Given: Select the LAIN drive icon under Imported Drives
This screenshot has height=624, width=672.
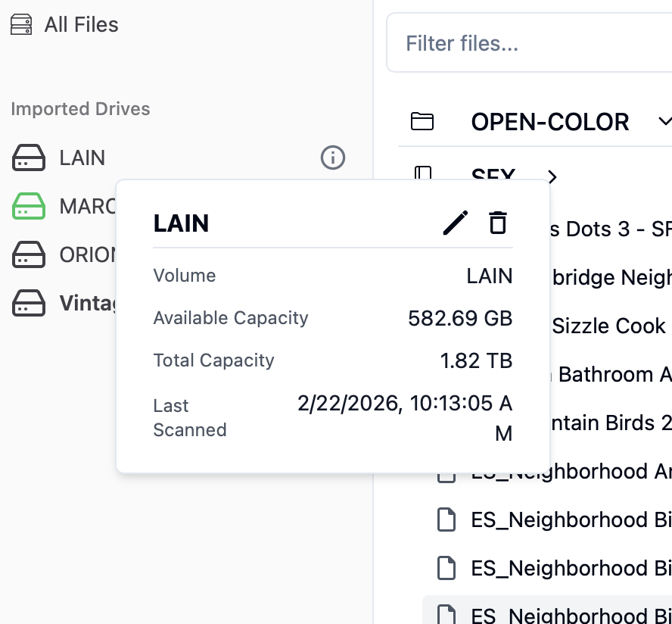Looking at the screenshot, I should click(x=28, y=158).
